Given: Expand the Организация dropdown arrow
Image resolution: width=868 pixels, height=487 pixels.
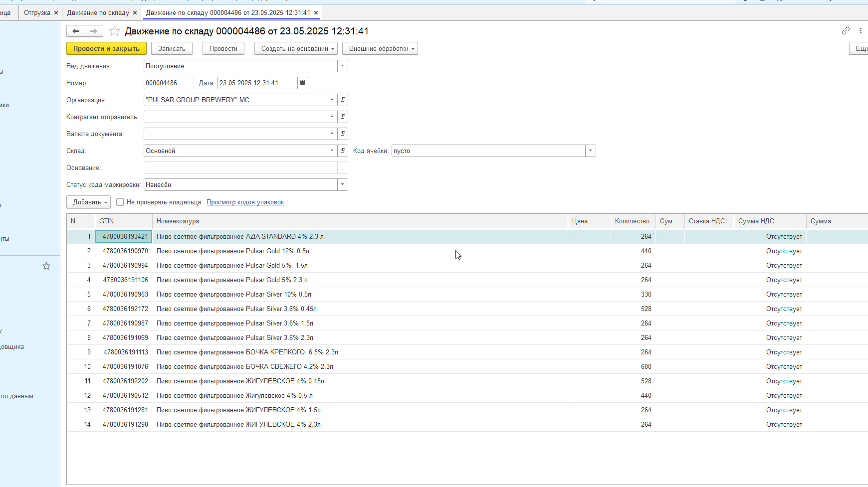Looking at the screenshot, I should pyautogui.click(x=332, y=100).
